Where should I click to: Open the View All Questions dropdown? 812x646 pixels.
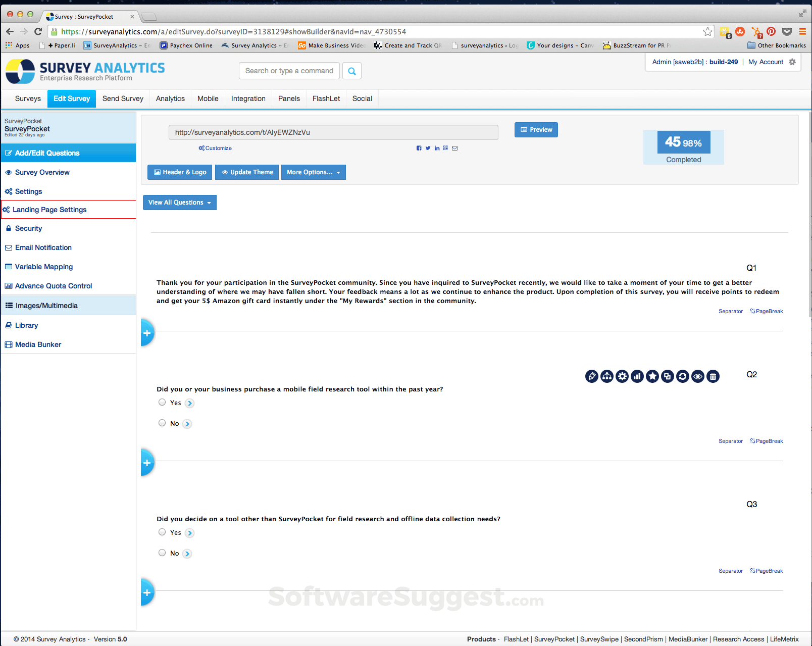point(179,202)
